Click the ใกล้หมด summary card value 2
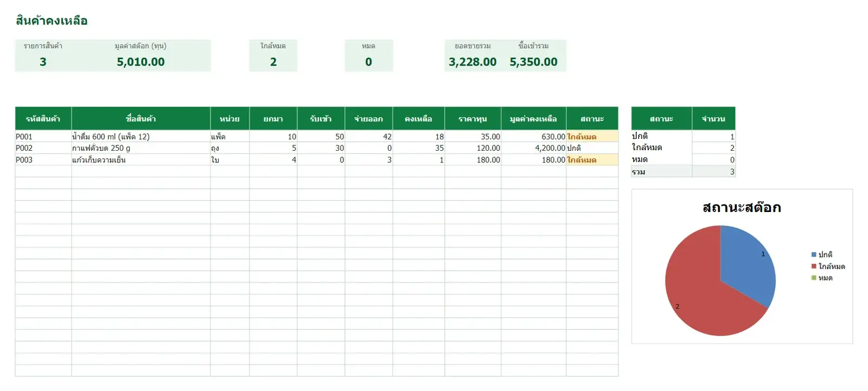 (x=273, y=62)
